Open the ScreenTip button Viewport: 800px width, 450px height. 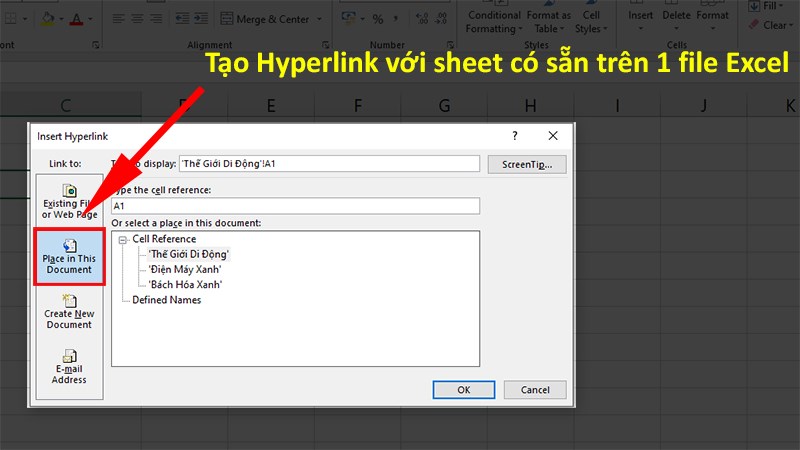click(527, 164)
